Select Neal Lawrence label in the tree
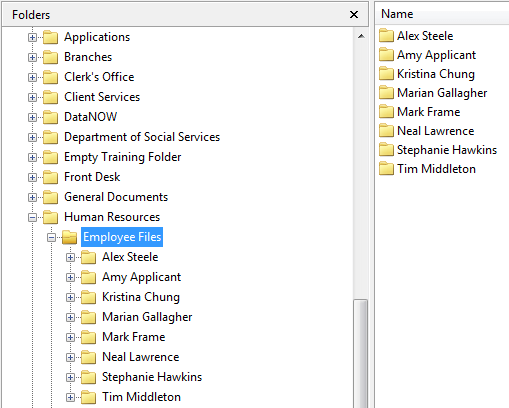This screenshot has width=509, height=408. pos(141,357)
